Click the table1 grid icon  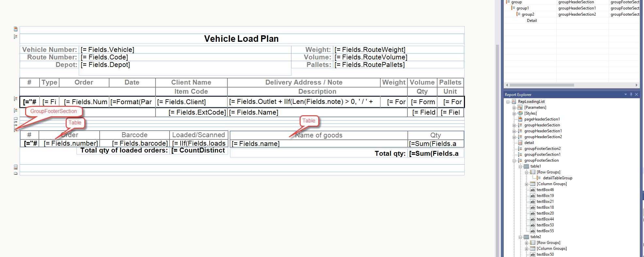pos(526,166)
